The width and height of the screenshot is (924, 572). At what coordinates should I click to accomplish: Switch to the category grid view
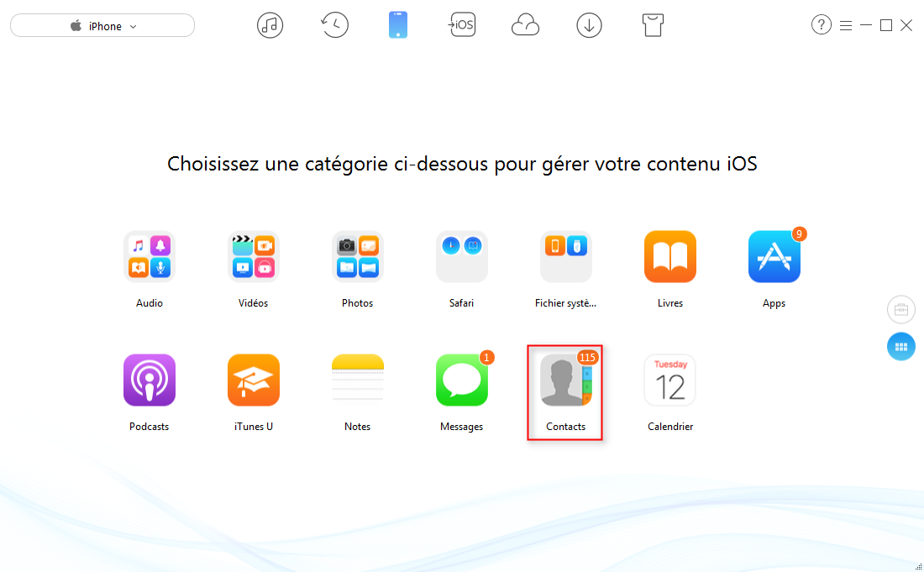pos(901,347)
